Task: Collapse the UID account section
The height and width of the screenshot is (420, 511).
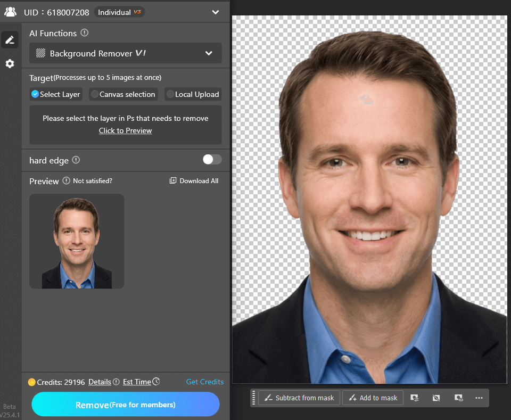Action: (216, 12)
